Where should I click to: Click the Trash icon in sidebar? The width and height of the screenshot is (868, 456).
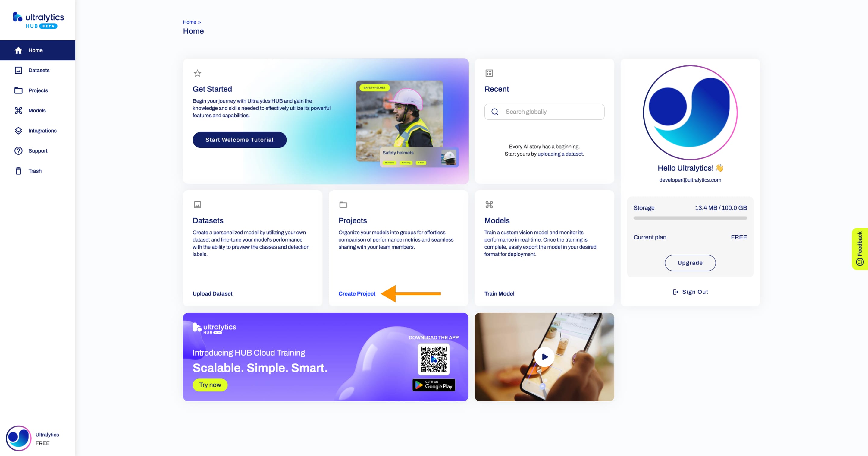coord(18,171)
